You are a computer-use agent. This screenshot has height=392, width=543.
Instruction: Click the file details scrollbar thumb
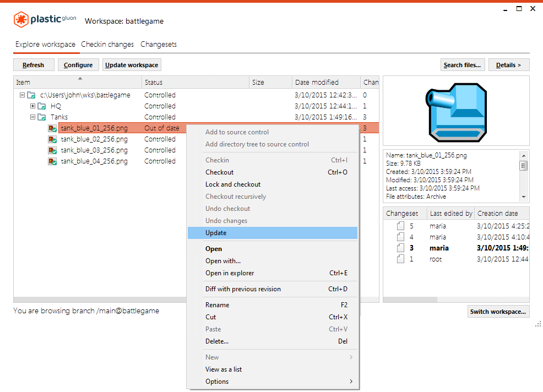click(x=524, y=166)
